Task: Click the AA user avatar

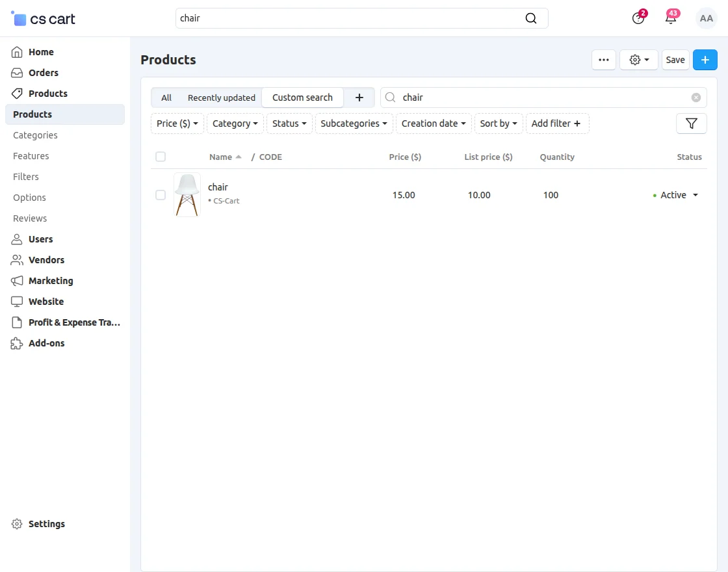Action: (707, 18)
